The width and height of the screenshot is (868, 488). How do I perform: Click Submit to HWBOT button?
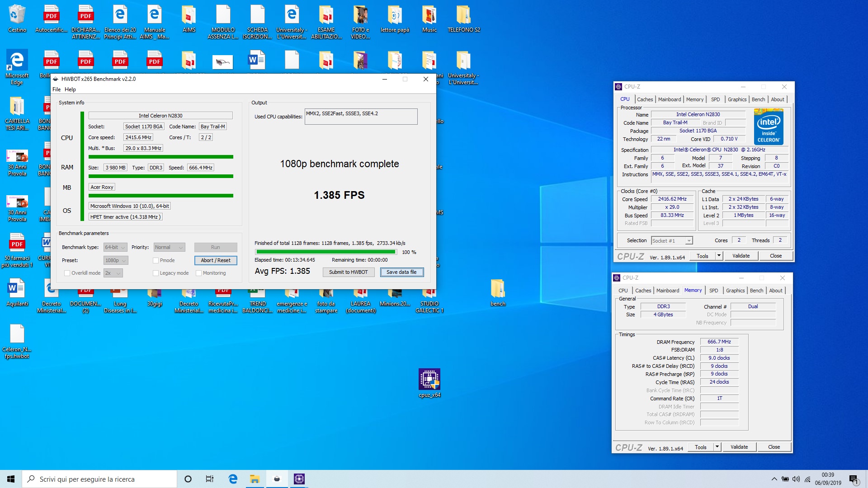348,272
